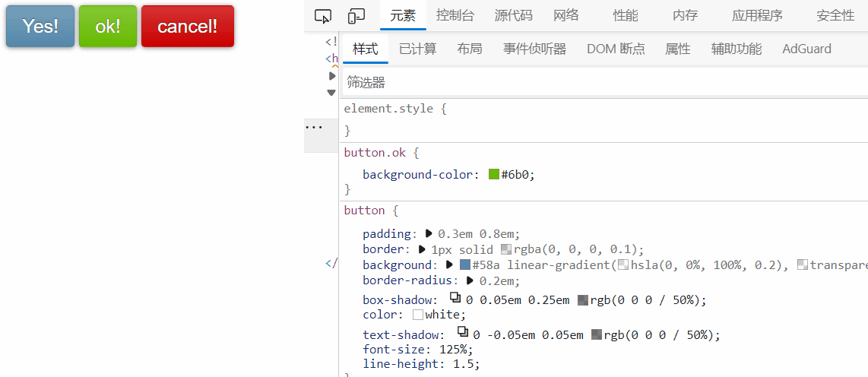Open the 源代码 tab

point(514,15)
